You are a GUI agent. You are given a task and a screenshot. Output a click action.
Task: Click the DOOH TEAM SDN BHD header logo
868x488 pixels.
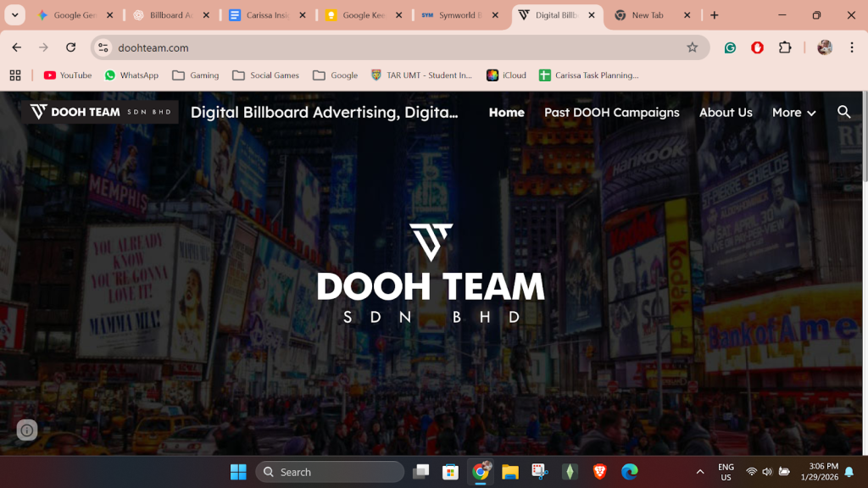101,112
